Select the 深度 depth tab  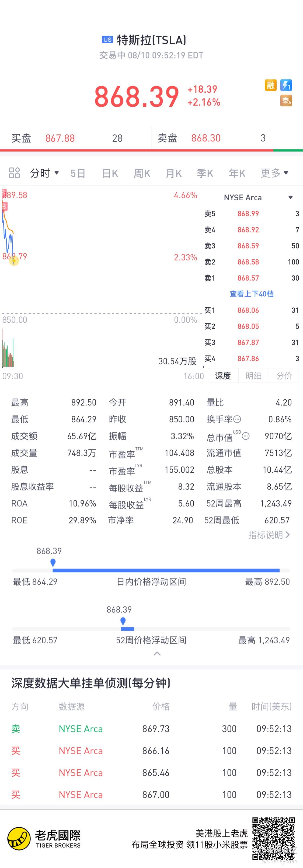coord(223,376)
